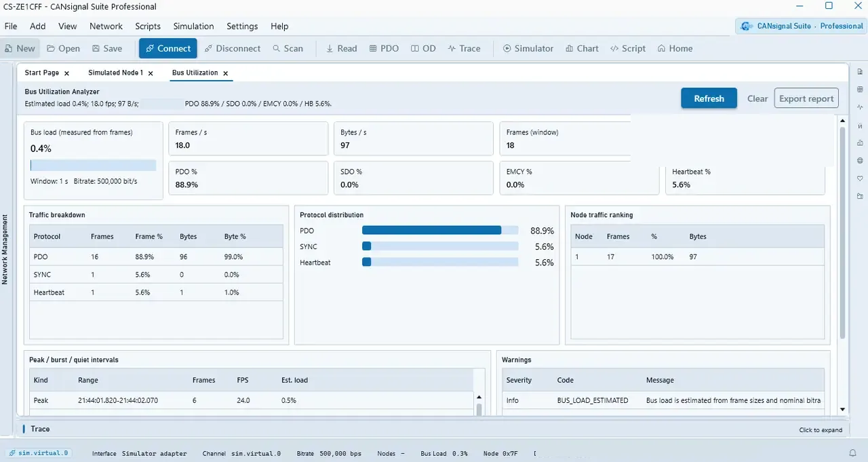Switch to the Simulated Node 1 tab
The height and width of the screenshot is (462, 868).
(115, 73)
